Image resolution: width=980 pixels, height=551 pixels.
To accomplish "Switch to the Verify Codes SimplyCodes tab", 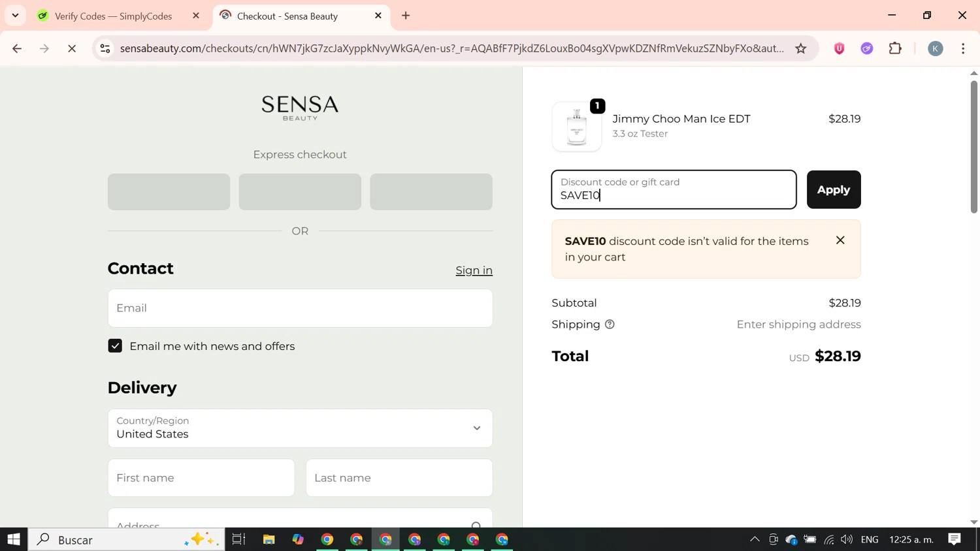I will click(x=112, y=16).
